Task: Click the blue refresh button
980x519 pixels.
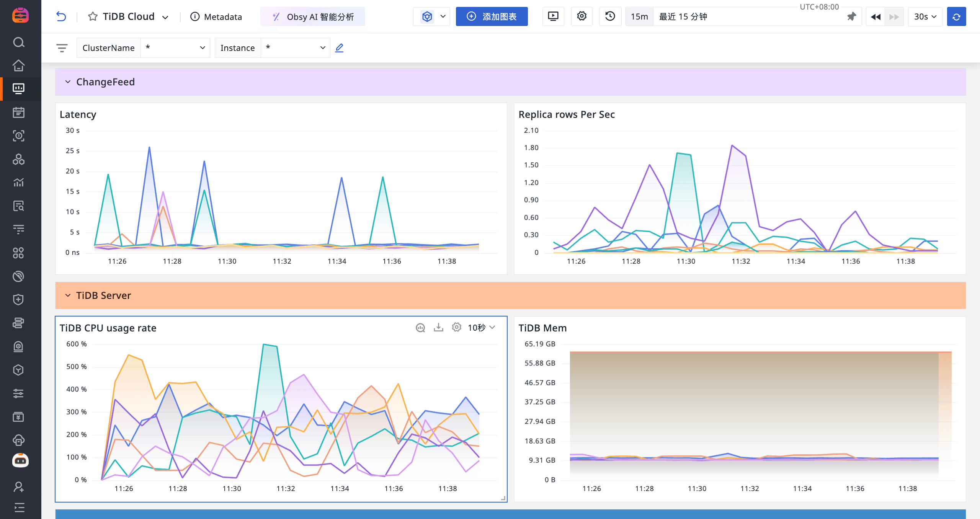Action: (956, 16)
